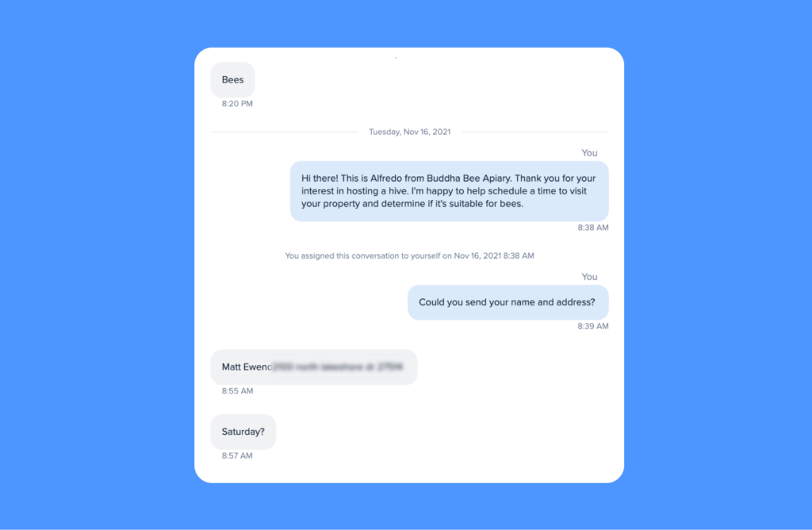Select 'Could you send your name and address?' bubble
This screenshot has width=812, height=530.
point(508,302)
